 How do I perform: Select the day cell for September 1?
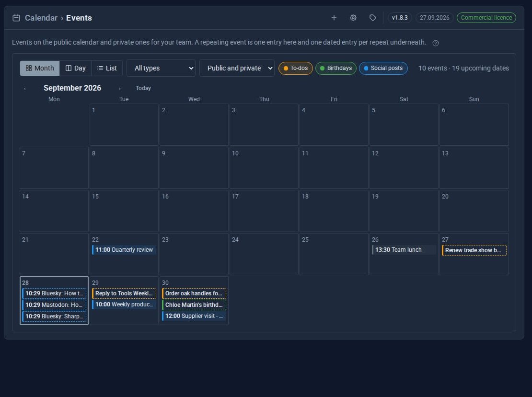[124, 125]
